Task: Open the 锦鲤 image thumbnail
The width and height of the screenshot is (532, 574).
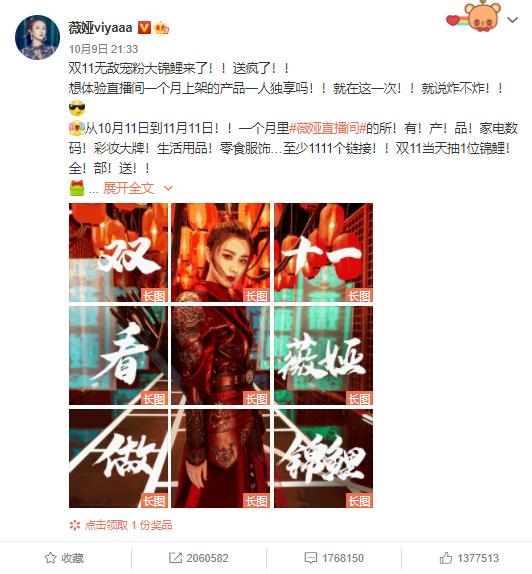Action: [x=323, y=458]
